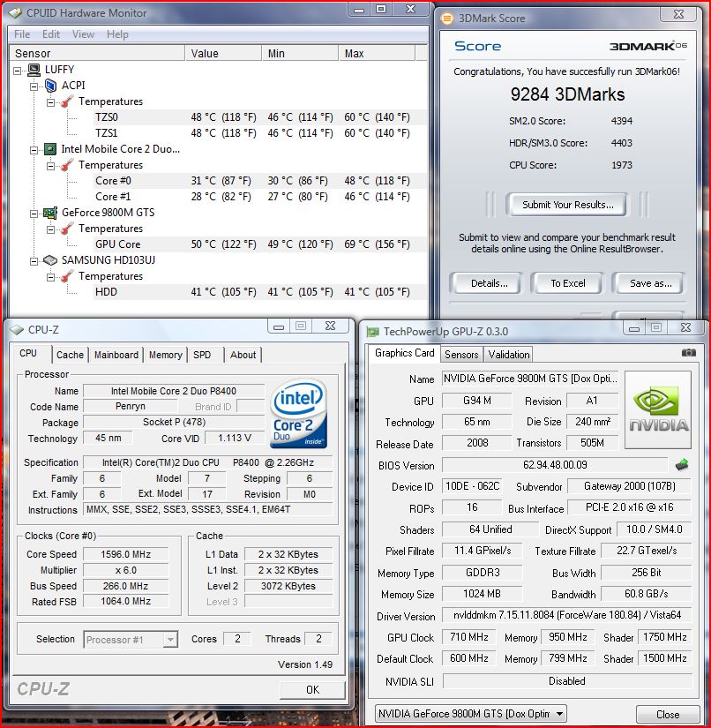711x728 pixels.
Task: Click the Instructions field in CPU-Z
Action: coord(208,510)
